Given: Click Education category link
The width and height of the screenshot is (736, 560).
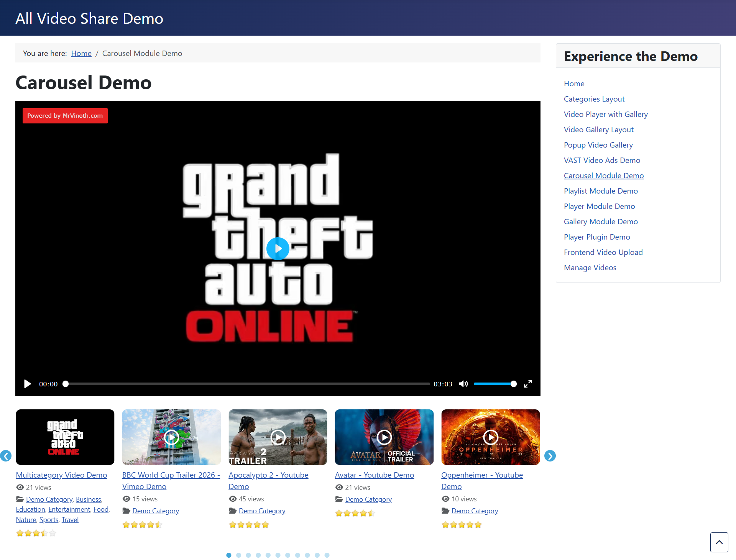Looking at the screenshot, I should coord(31,509).
